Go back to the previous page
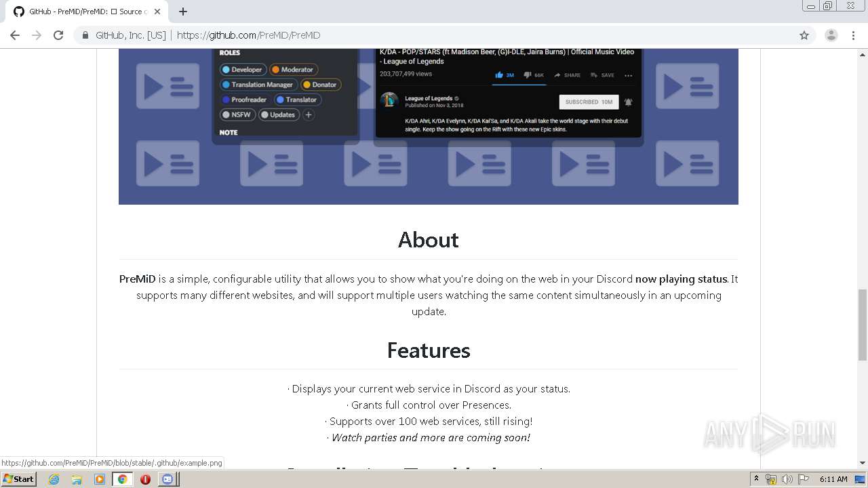The width and height of the screenshot is (868, 488). point(15,35)
